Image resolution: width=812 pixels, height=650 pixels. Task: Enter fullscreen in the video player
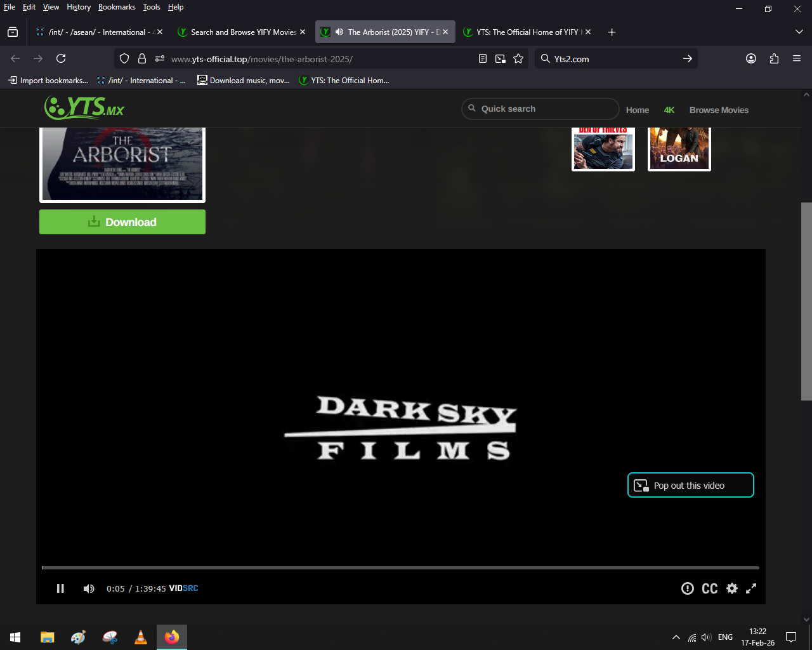click(x=751, y=588)
